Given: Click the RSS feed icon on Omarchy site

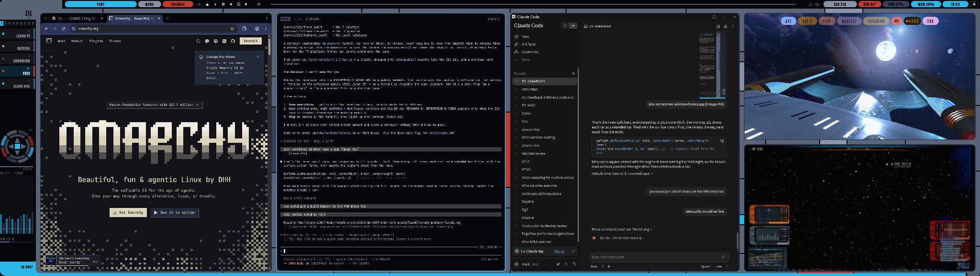Looking at the screenshot, I should coord(224,41).
